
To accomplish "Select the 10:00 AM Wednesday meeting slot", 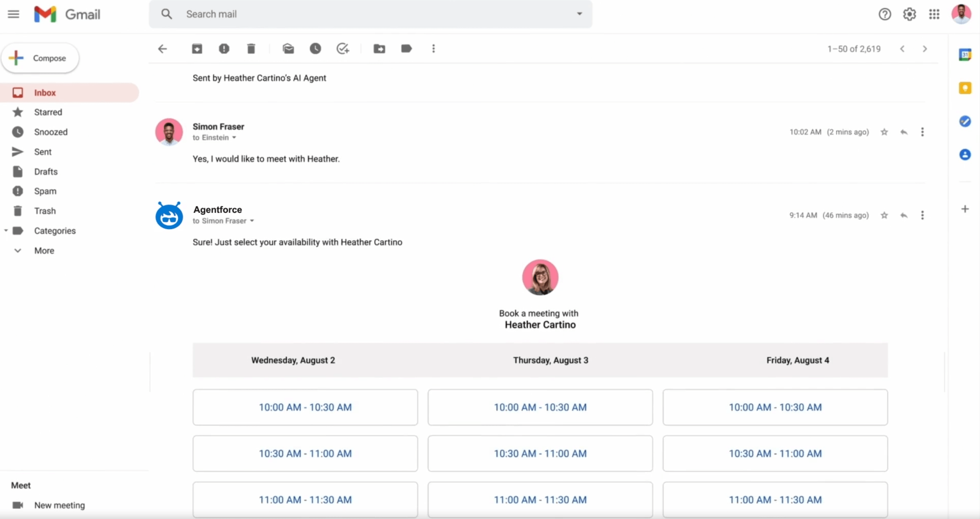I will [305, 407].
